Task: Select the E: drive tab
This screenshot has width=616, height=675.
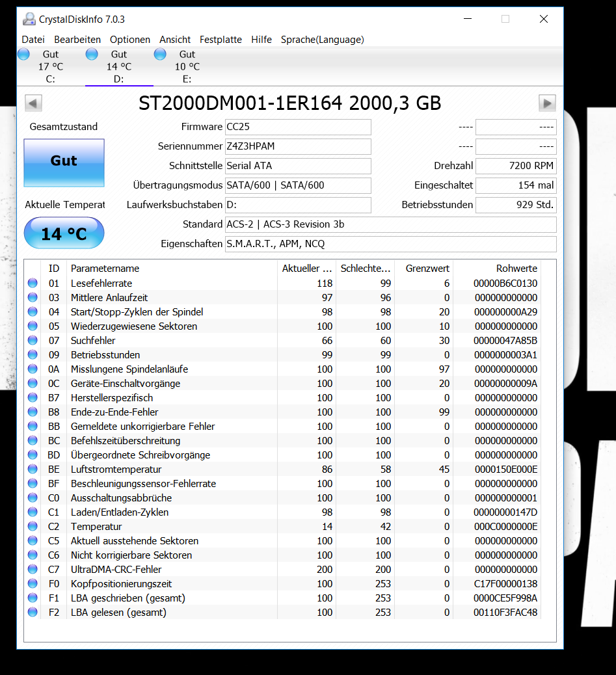Action: pos(187,67)
